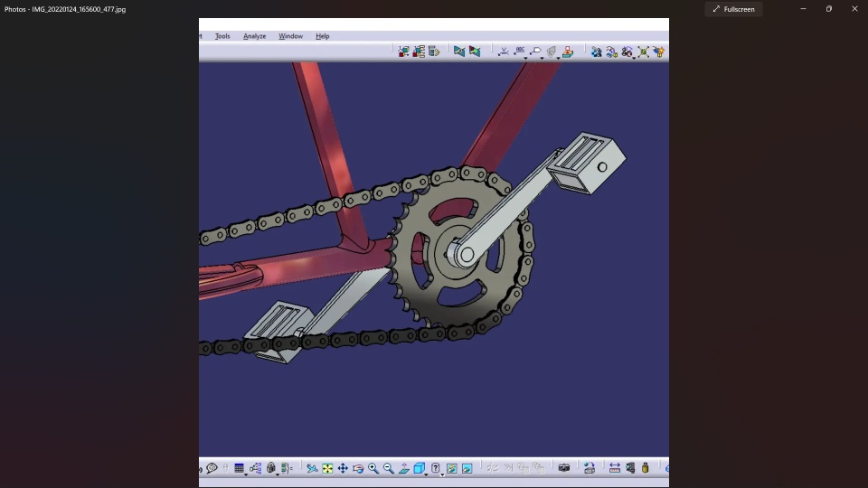Image resolution: width=868 pixels, height=488 pixels.
Task: Click the Fit All In icon
Action: point(327,469)
